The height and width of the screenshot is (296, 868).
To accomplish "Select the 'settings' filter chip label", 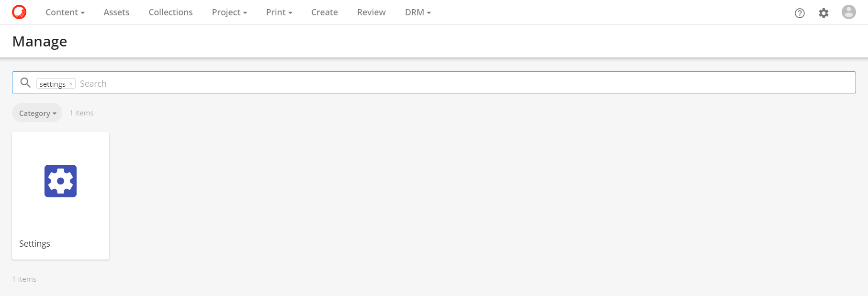I will click(52, 84).
